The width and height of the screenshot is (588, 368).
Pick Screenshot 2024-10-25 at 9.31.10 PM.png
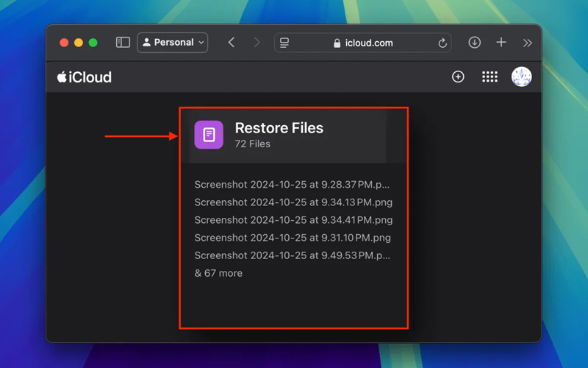pyautogui.click(x=292, y=238)
